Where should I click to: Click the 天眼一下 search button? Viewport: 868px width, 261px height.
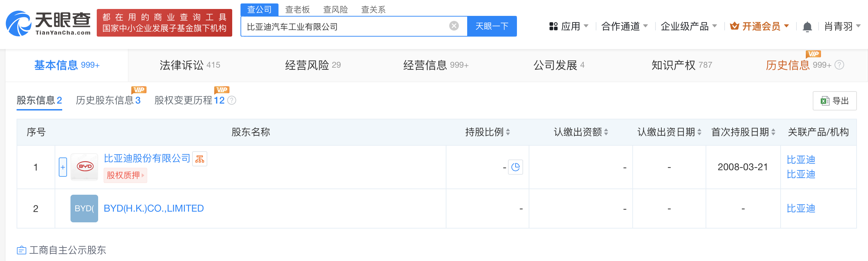492,26
